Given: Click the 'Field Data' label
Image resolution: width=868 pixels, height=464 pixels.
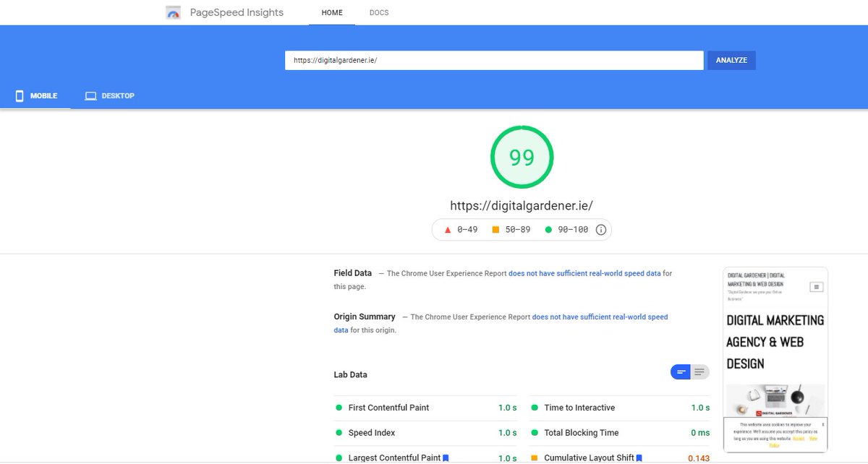Looking at the screenshot, I should click(x=353, y=273).
